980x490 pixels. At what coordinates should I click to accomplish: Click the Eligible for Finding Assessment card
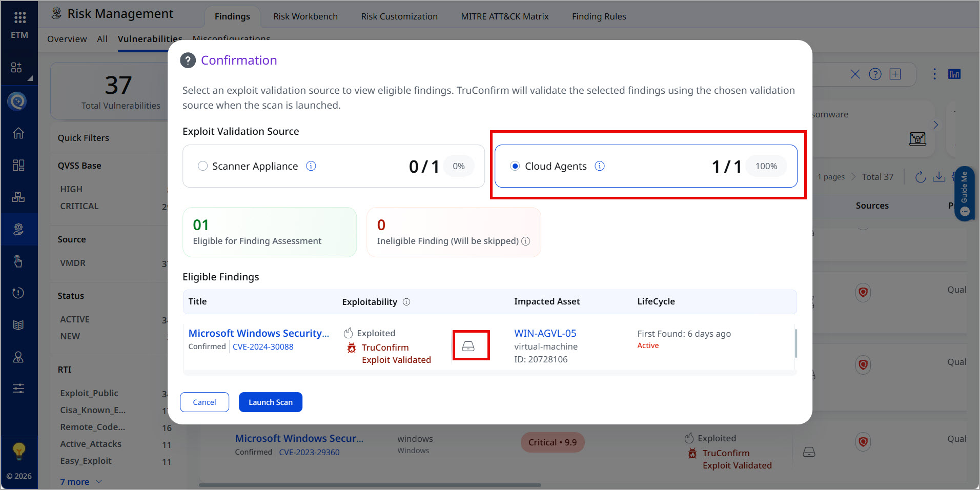pos(270,232)
